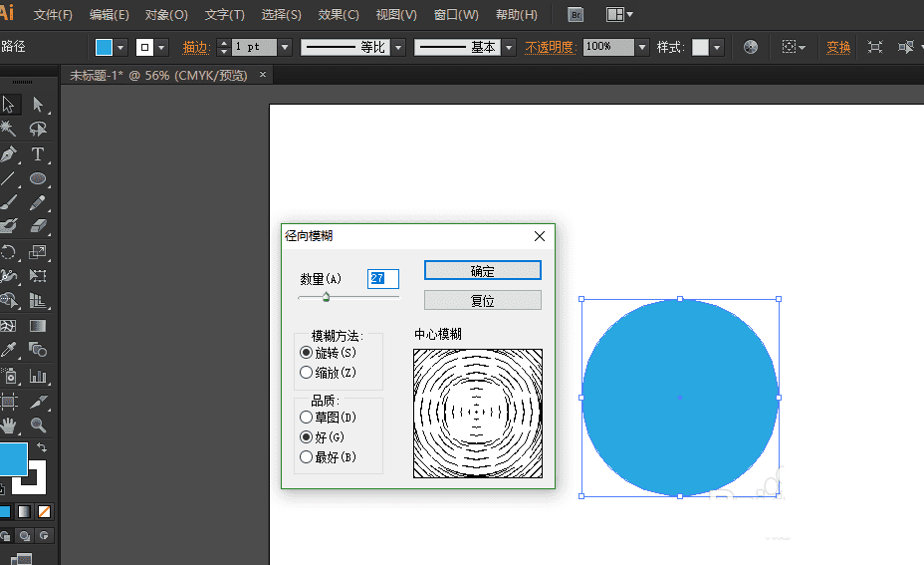Select the Hand tool
The image size is (924, 565).
tap(8, 424)
